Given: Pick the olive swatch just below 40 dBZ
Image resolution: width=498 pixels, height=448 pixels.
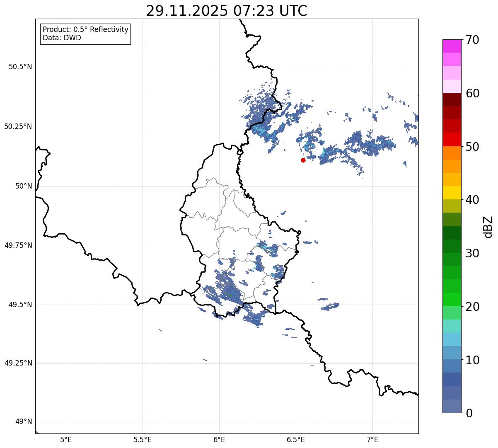Looking at the screenshot, I should 452,206.
